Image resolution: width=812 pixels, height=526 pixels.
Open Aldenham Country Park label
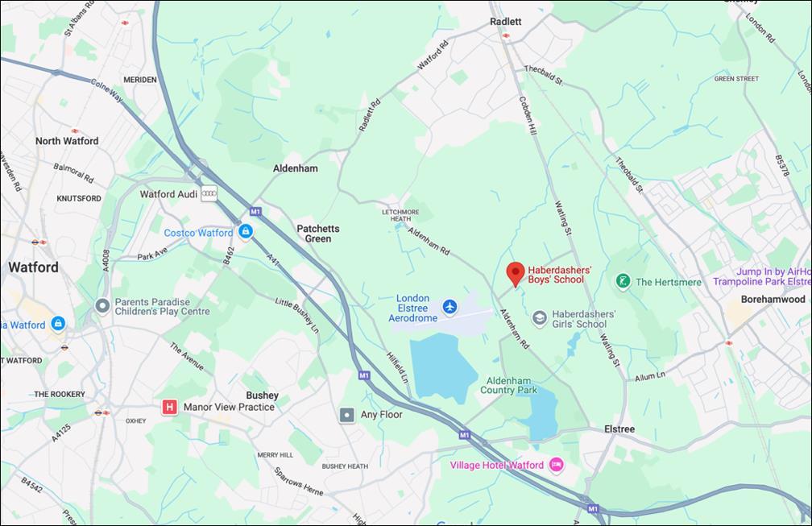(x=508, y=385)
